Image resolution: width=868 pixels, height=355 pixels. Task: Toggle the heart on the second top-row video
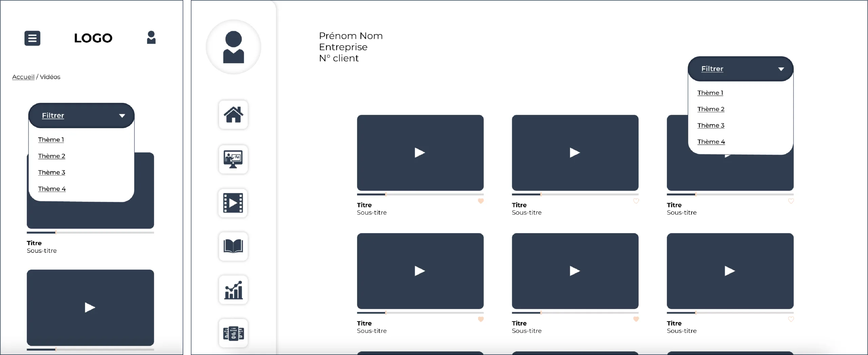636,201
